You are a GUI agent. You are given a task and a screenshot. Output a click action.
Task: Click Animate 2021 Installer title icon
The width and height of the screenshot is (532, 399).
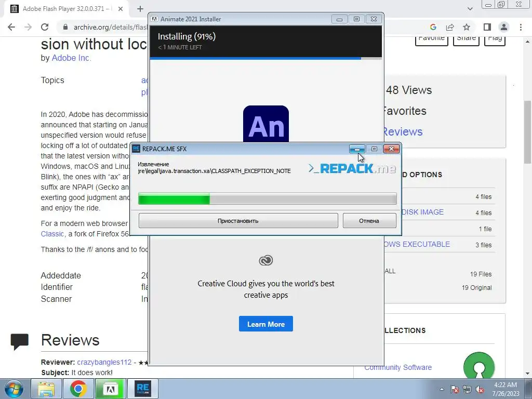pos(154,19)
